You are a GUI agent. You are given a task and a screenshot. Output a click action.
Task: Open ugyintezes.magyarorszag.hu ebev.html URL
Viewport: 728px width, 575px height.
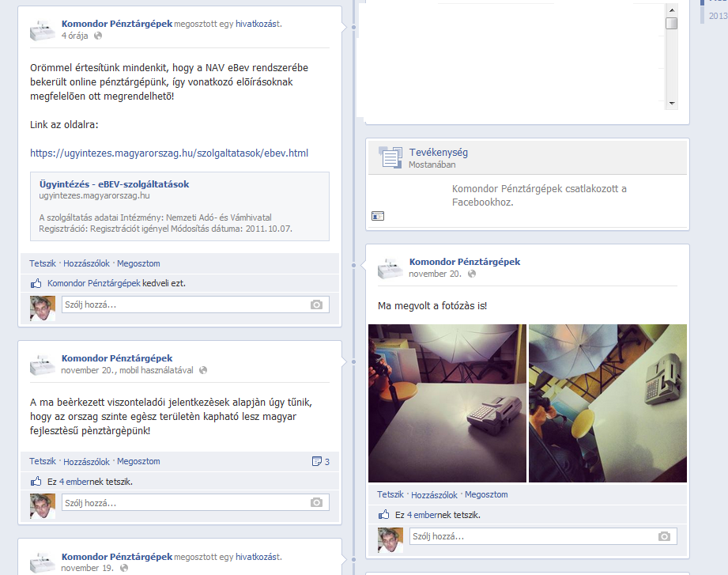169,153
